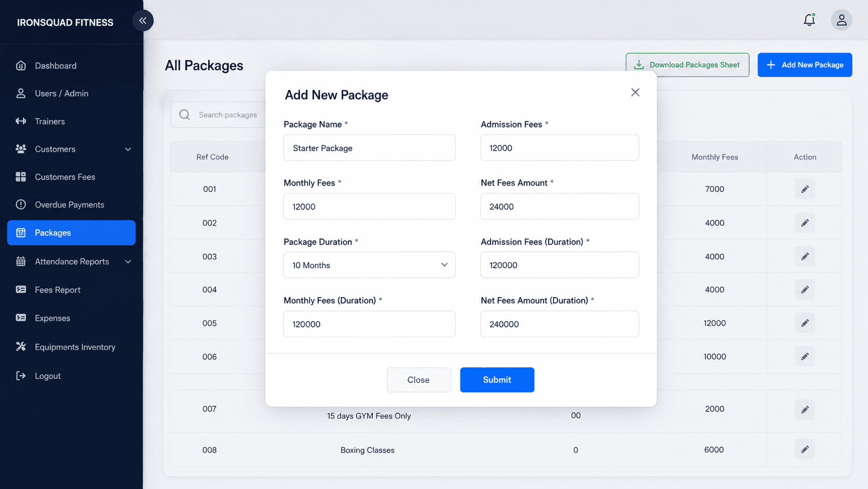Edit package 005 with pencil icon
Screen dimensions: 868x489
point(805,323)
